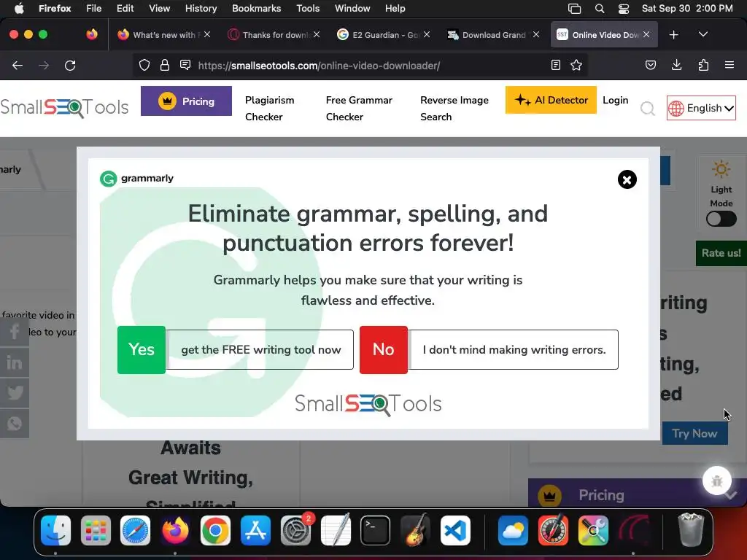Click the site search magnifier icon
This screenshot has height=560, width=747.
pyautogui.click(x=648, y=109)
